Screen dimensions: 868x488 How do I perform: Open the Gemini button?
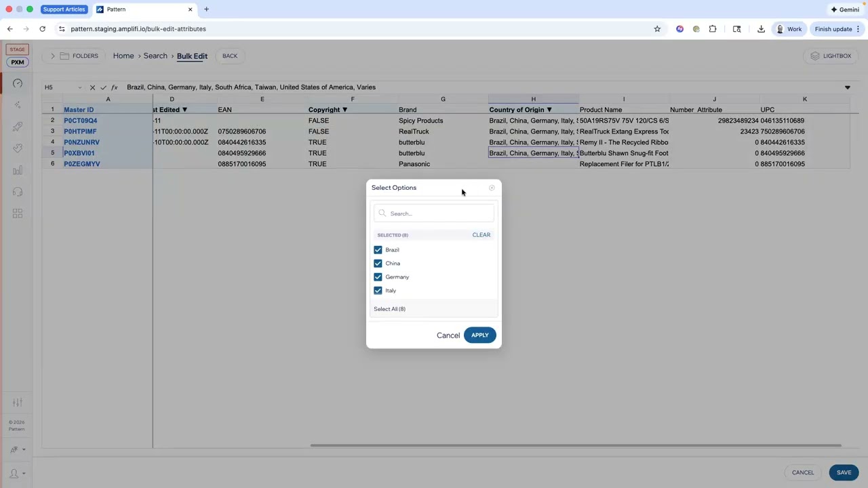click(845, 9)
